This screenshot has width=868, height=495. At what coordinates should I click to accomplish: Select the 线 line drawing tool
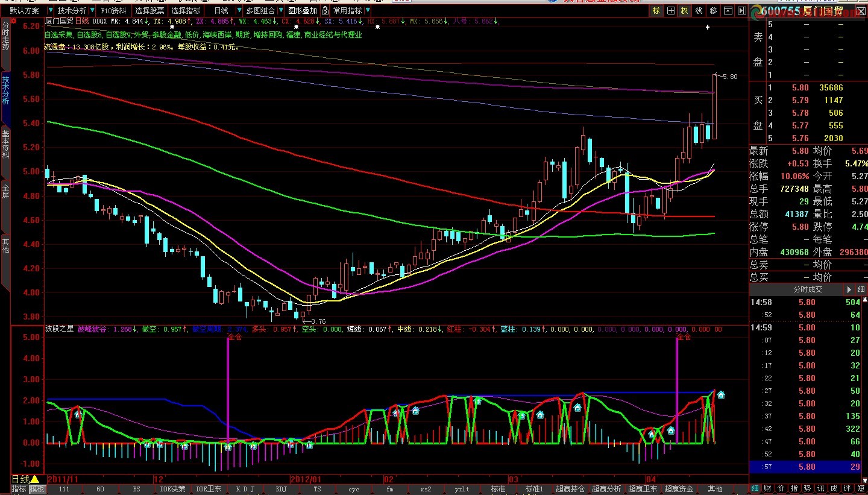[x=699, y=11]
